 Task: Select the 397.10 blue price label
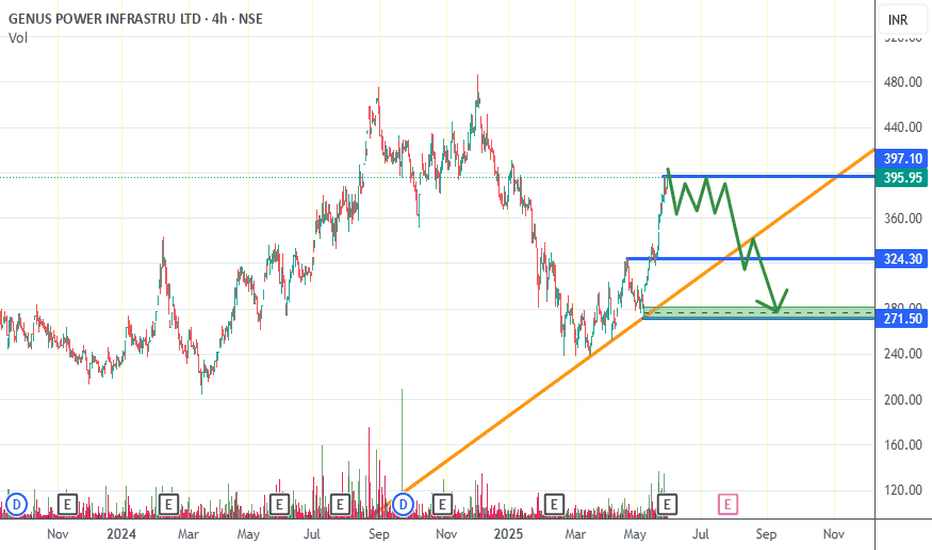(x=902, y=158)
